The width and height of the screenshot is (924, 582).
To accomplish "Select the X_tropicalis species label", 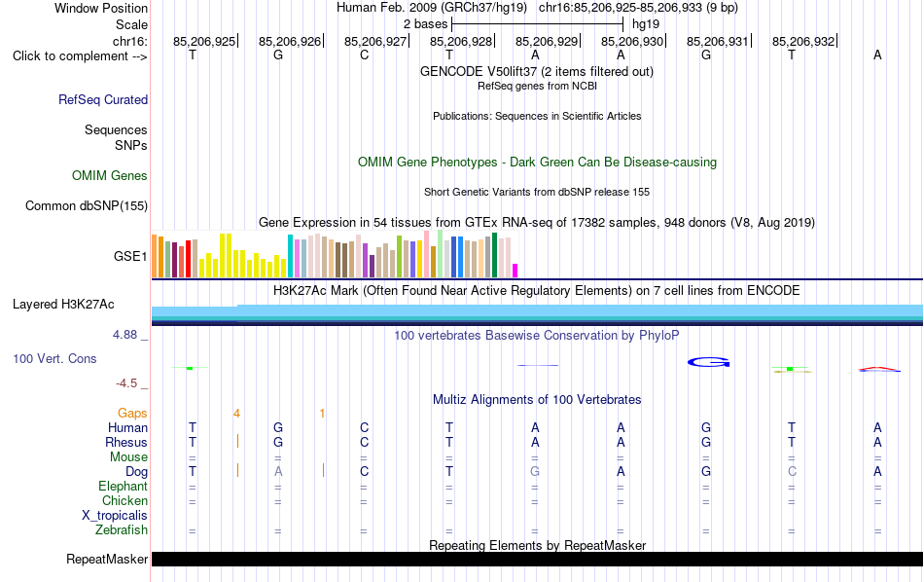I will click(x=115, y=516).
